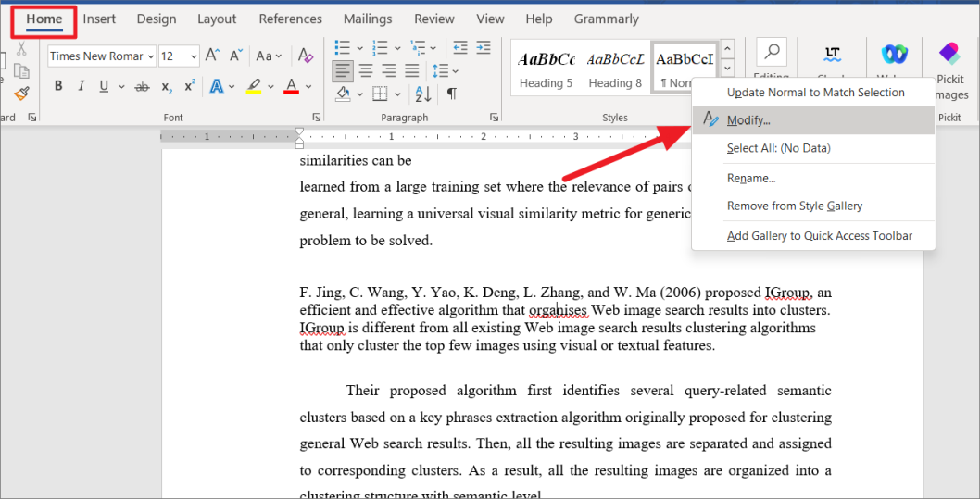Screen dimensions: 980x499
Task: Open the font size 12 dropdown
Action: click(193, 56)
